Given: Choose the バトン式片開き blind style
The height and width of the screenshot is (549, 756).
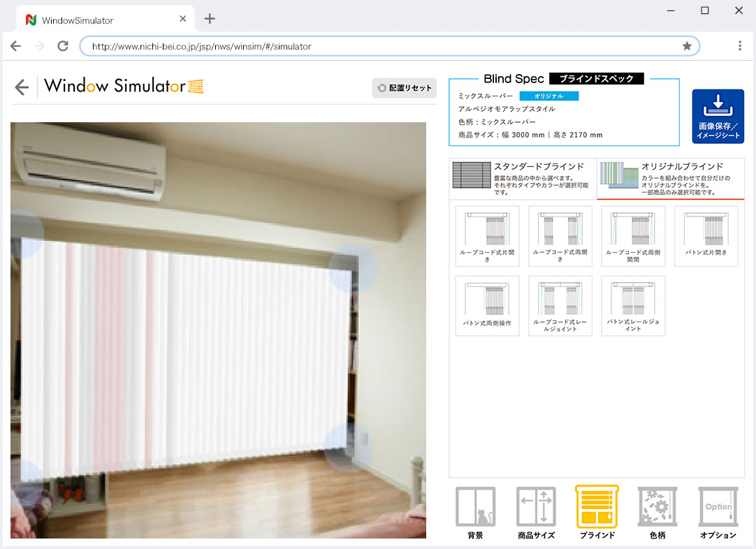Looking at the screenshot, I should pos(706,236).
